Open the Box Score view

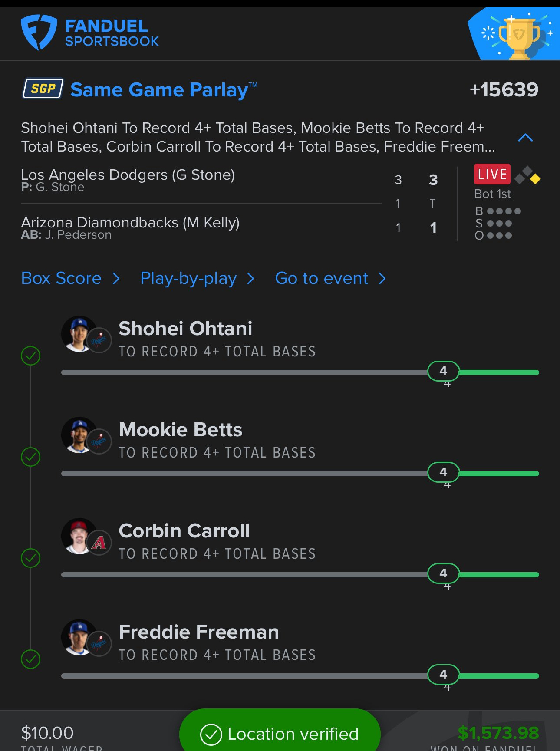tap(70, 278)
